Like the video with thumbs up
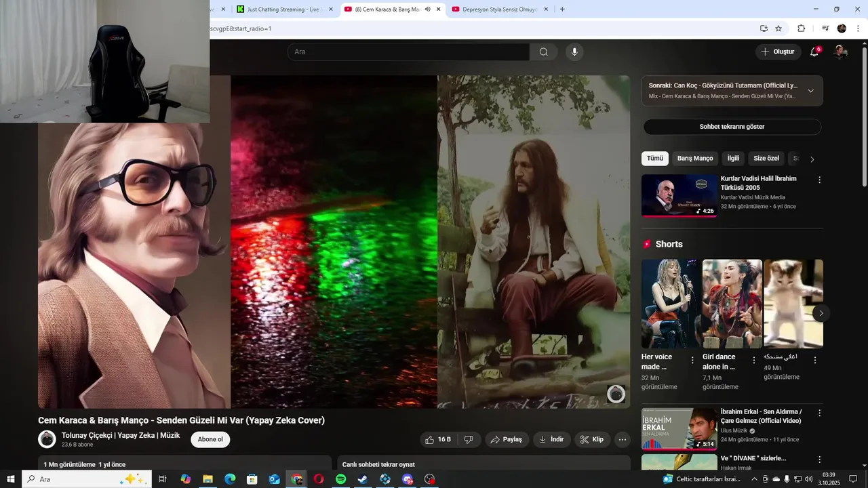Screen dimensions: 868x488 click(x=438, y=440)
